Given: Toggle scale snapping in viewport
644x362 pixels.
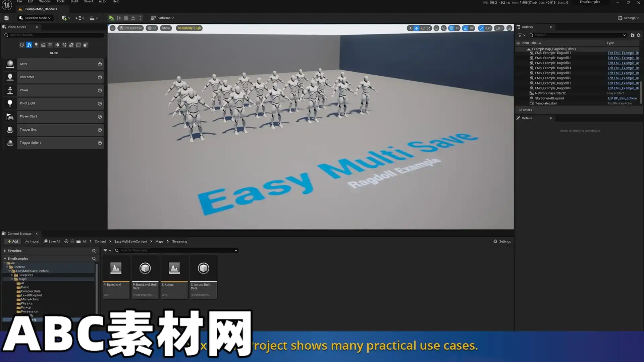Looking at the screenshot, I should (x=481, y=28).
